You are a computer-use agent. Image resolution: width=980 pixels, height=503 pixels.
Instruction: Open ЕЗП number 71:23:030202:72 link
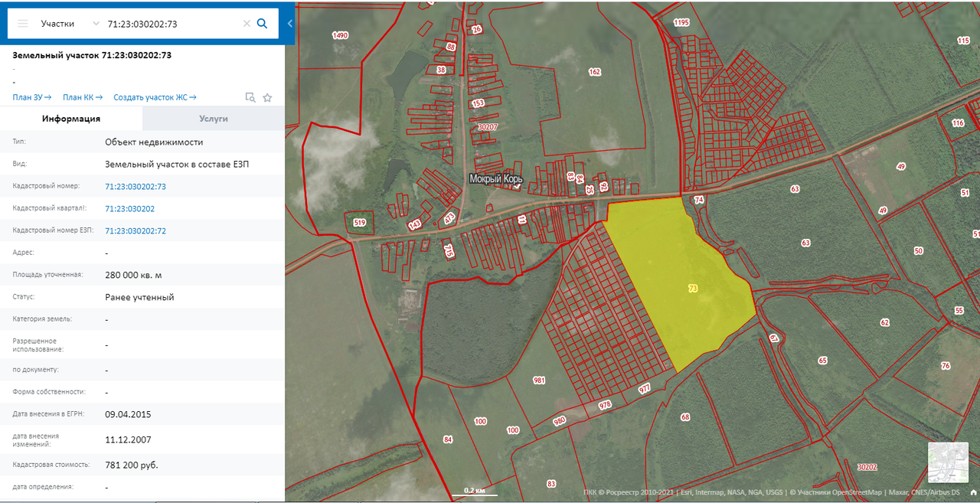tap(136, 230)
